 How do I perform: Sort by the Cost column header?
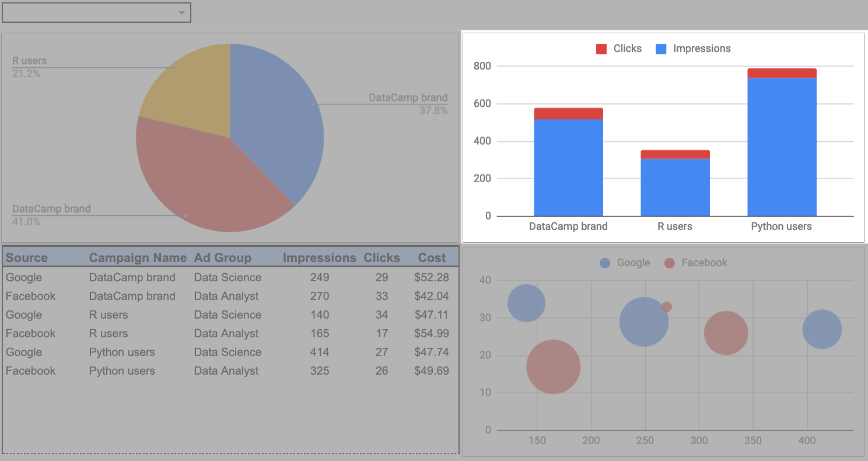(x=432, y=258)
